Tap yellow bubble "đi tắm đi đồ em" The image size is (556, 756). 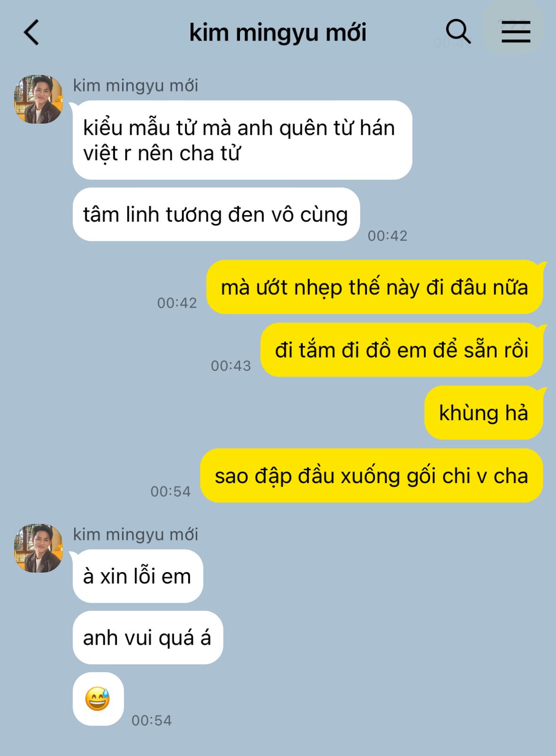pyautogui.click(x=402, y=350)
